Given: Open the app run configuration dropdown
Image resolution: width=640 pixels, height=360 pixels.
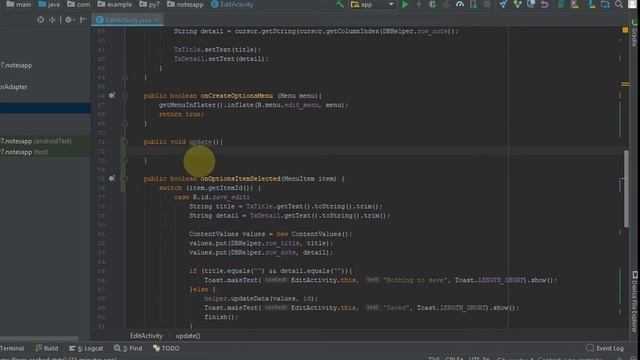Looking at the screenshot, I should (x=372, y=4).
